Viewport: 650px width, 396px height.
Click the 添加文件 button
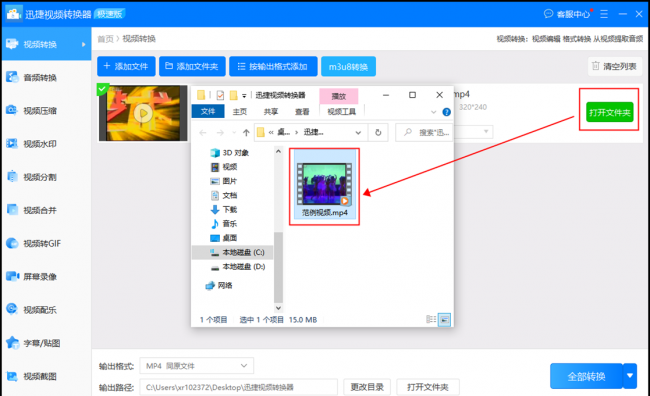pos(126,66)
